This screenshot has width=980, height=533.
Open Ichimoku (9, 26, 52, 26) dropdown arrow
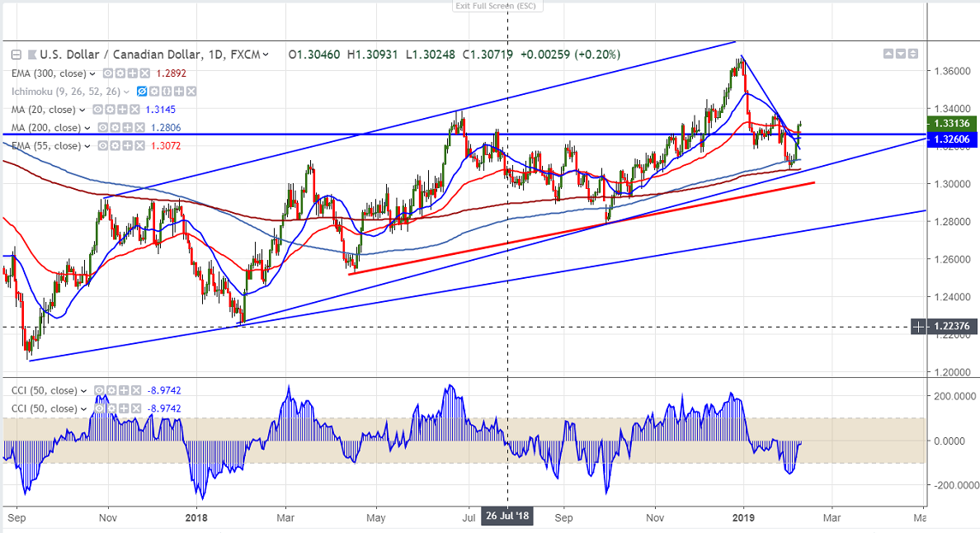pyautogui.click(x=126, y=92)
